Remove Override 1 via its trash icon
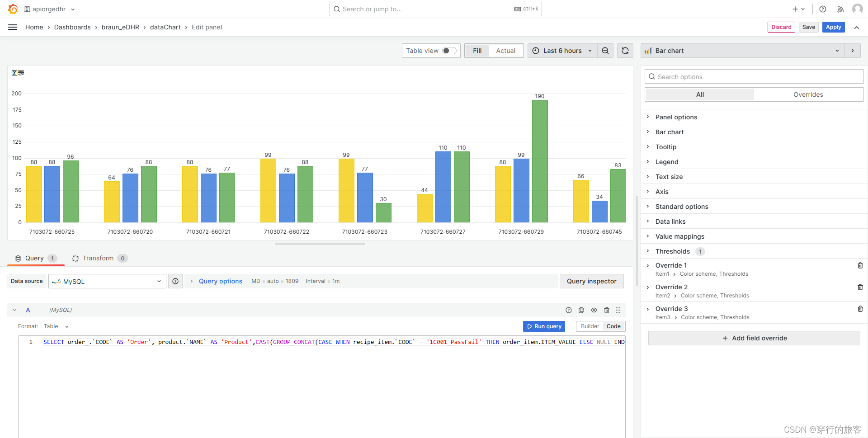Viewport: 868px width, 438px height. pyautogui.click(x=860, y=265)
